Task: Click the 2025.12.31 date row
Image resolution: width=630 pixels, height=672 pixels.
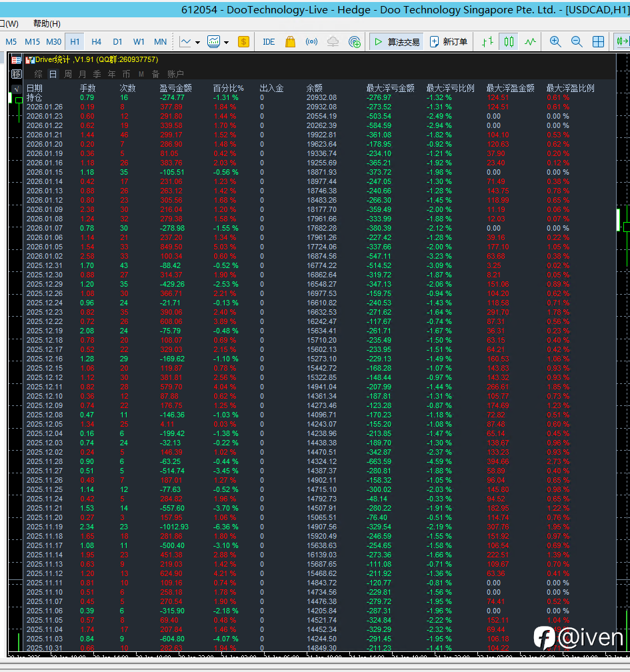Action: [x=45, y=266]
